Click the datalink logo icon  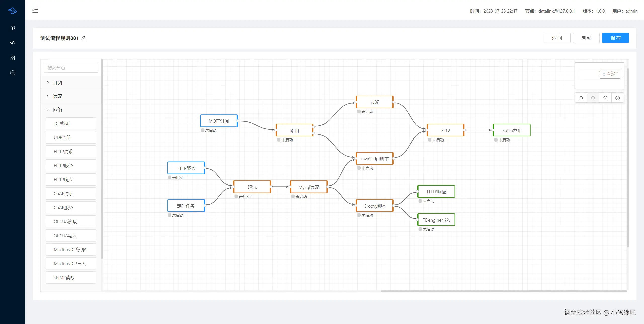pyautogui.click(x=12, y=11)
